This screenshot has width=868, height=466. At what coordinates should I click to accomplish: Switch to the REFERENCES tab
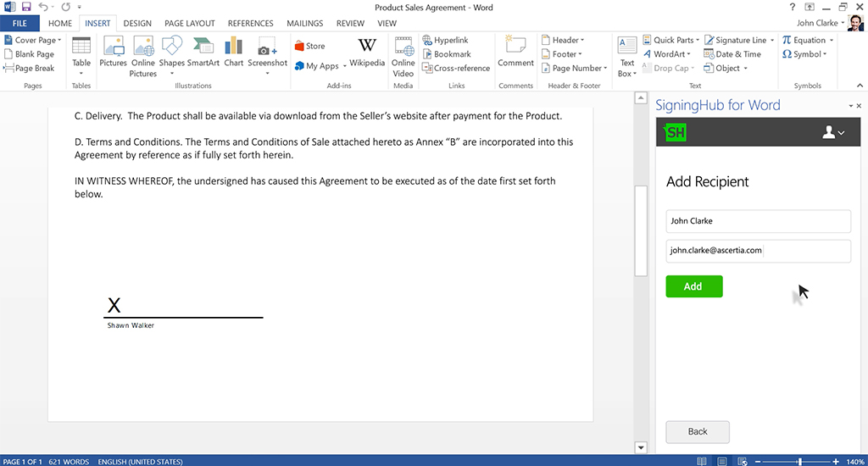(x=250, y=23)
